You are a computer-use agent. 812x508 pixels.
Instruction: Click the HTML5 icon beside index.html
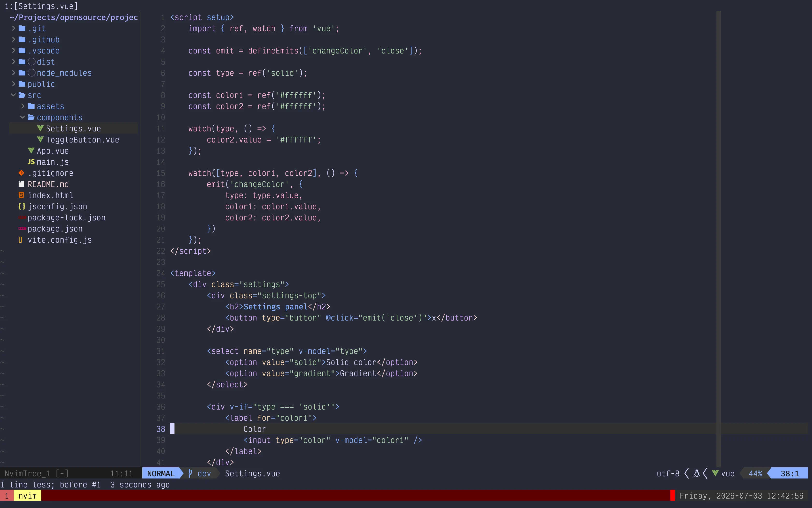tap(21, 195)
